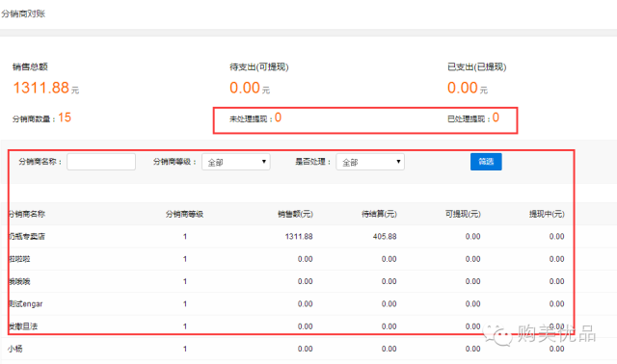Select the 发撒旦法 distributor row name
Image resolution: width=617 pixels, height=364 pixels.
tap(23, 326)
